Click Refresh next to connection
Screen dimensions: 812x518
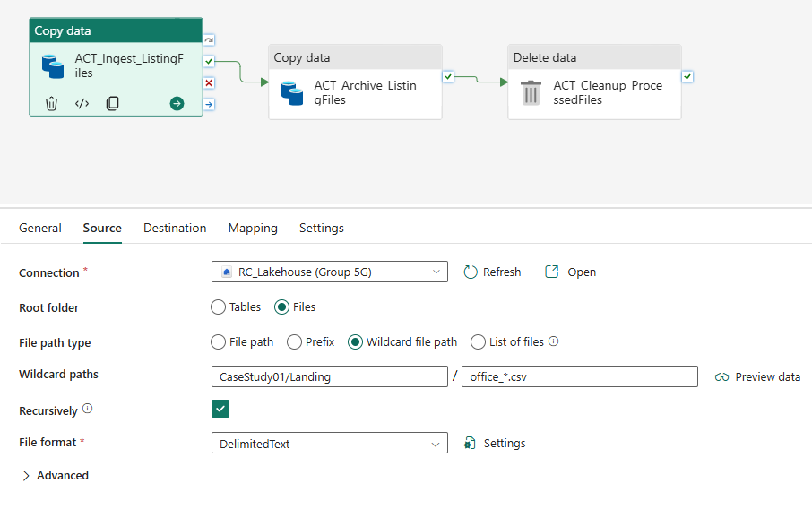coord(492,272)
